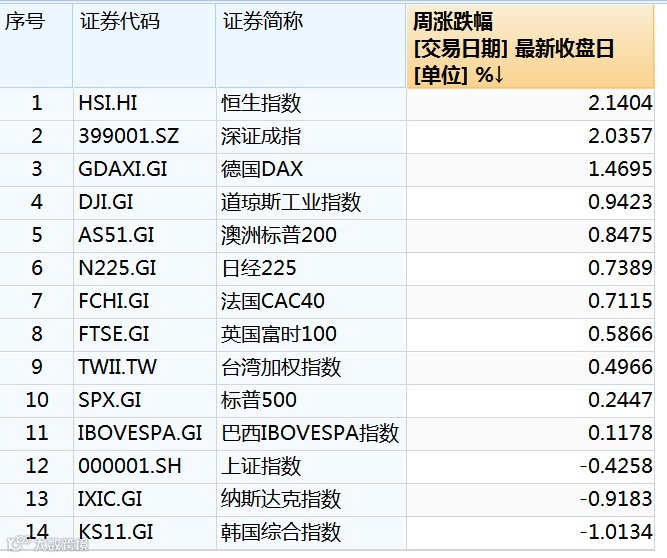Select the 序号 column header
The image size is (667, 558).
(x=36, y=46)
